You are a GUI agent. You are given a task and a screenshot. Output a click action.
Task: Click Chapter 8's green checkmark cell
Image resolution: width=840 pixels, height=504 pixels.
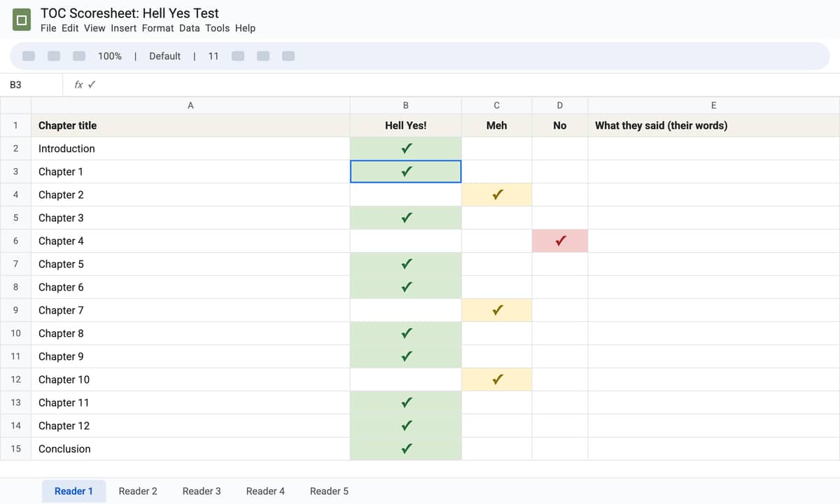(x=406, y=333)
